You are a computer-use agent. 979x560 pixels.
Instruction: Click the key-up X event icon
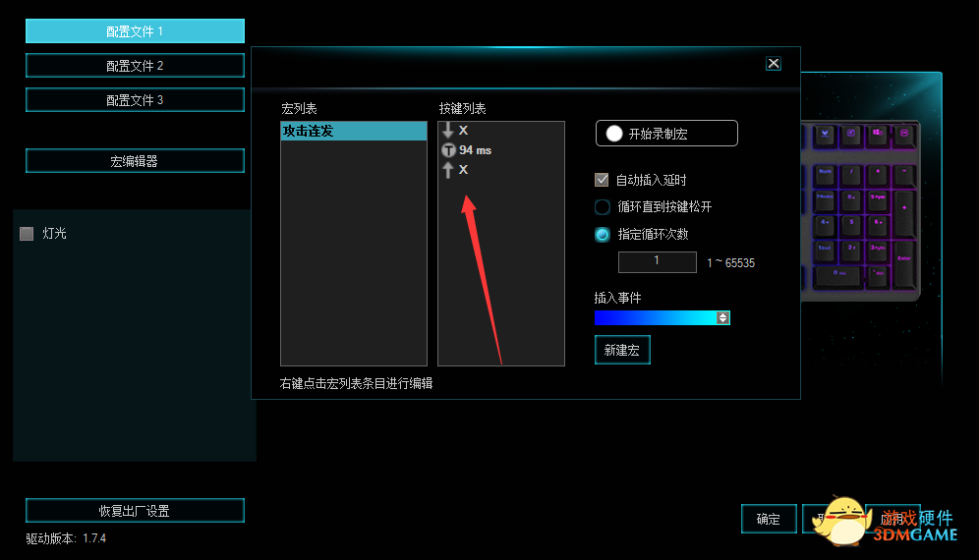(x=448, y=170)
